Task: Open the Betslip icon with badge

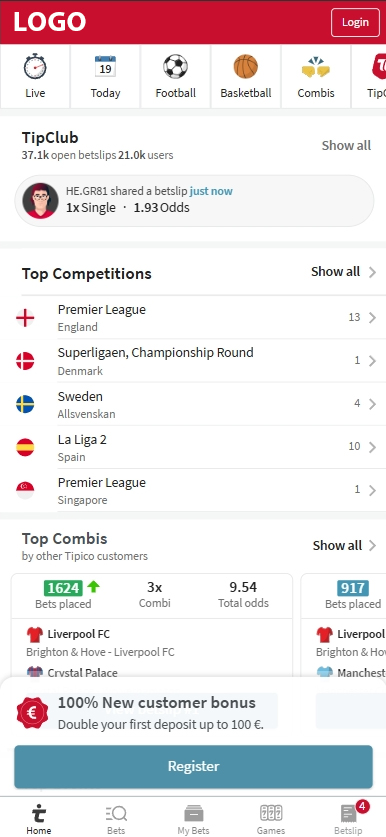Action: tap(349, 813)
